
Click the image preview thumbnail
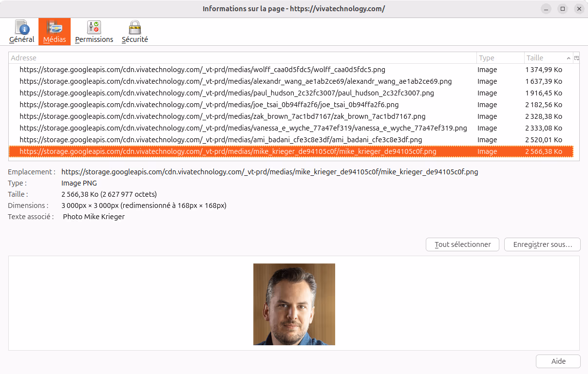click(x=294, y=304)
